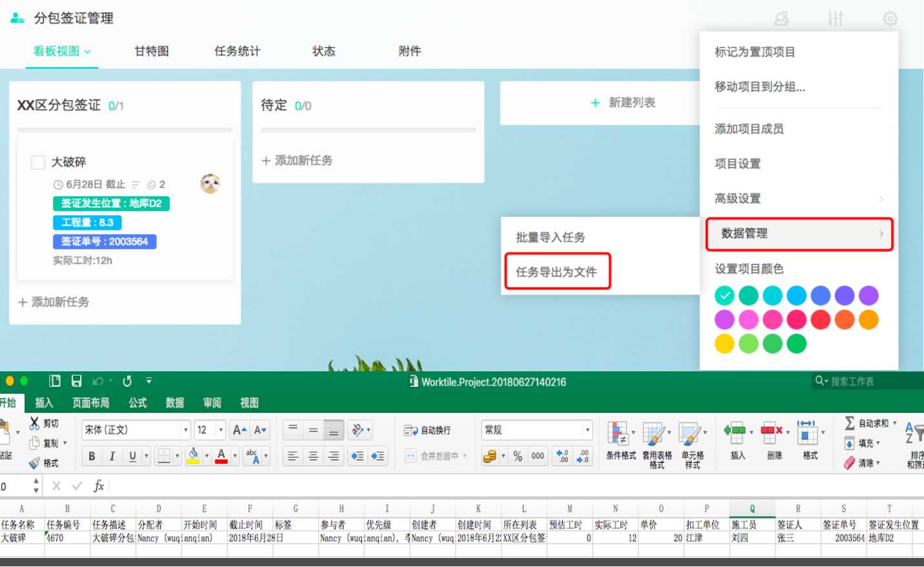Screen dimensions: 924x567
Task: Pick the red project color swatch
Action: [821, 319]
